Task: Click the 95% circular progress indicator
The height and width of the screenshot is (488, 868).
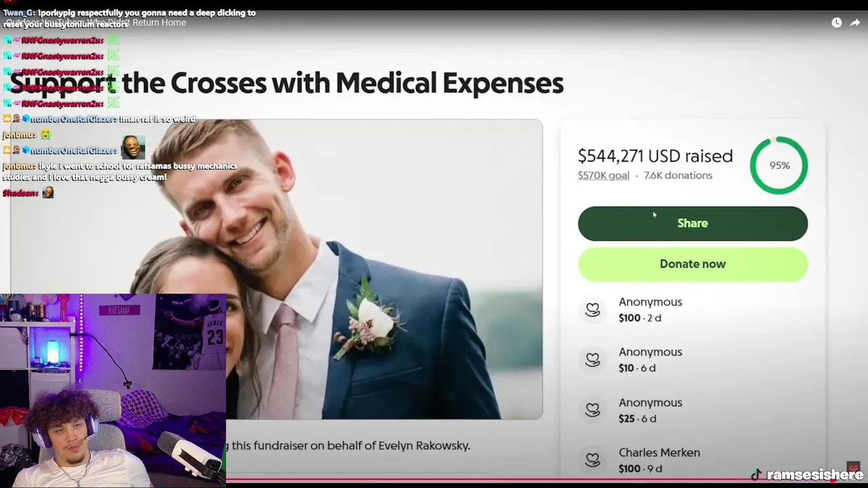Action: (778, 165)
